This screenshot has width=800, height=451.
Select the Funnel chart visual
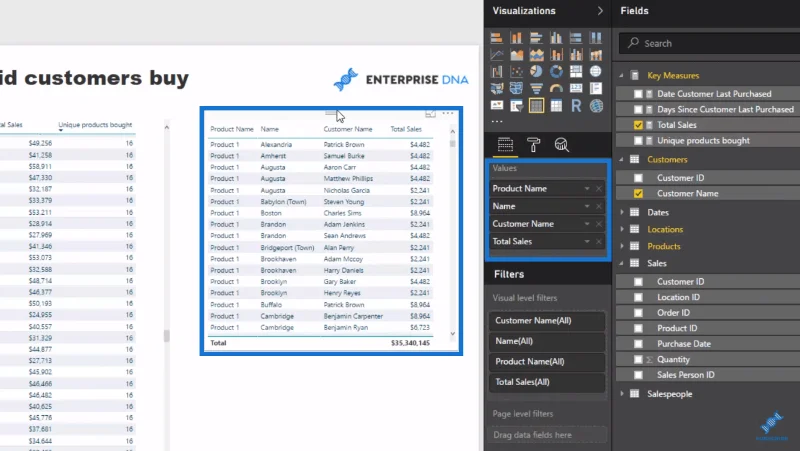coord(536,88)
